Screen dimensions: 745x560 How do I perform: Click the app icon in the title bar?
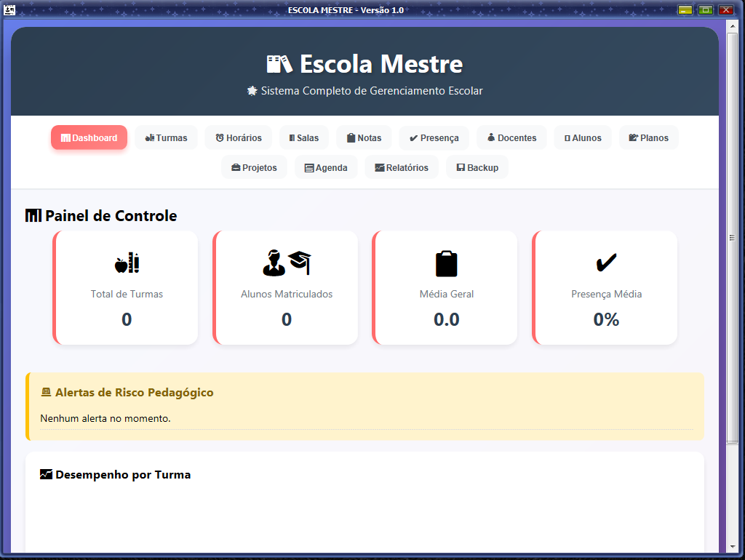(9, 9)
